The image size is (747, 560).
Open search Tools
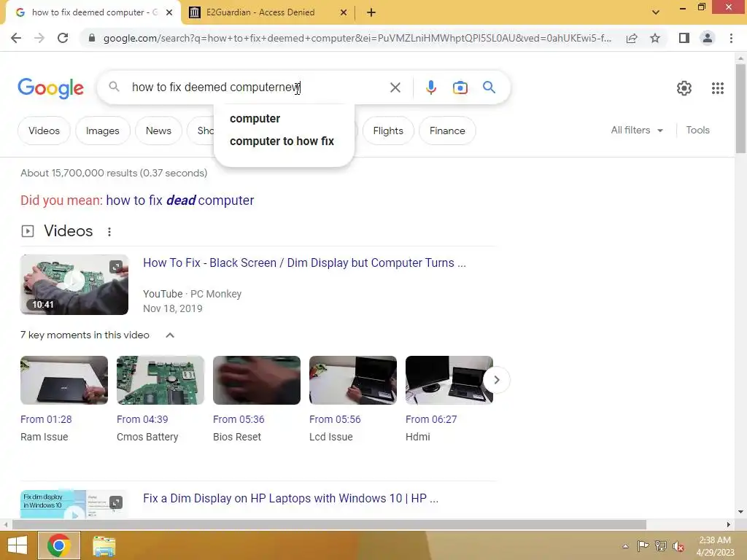click(697, 130)
